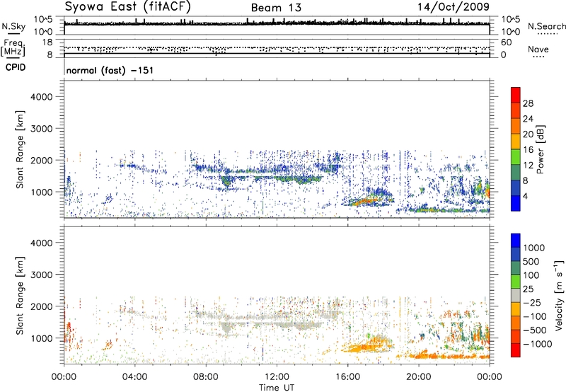The height and width of the screenshot is (392, 566).
Task: Click the '4' power scale value
Action: click(525, 196)
